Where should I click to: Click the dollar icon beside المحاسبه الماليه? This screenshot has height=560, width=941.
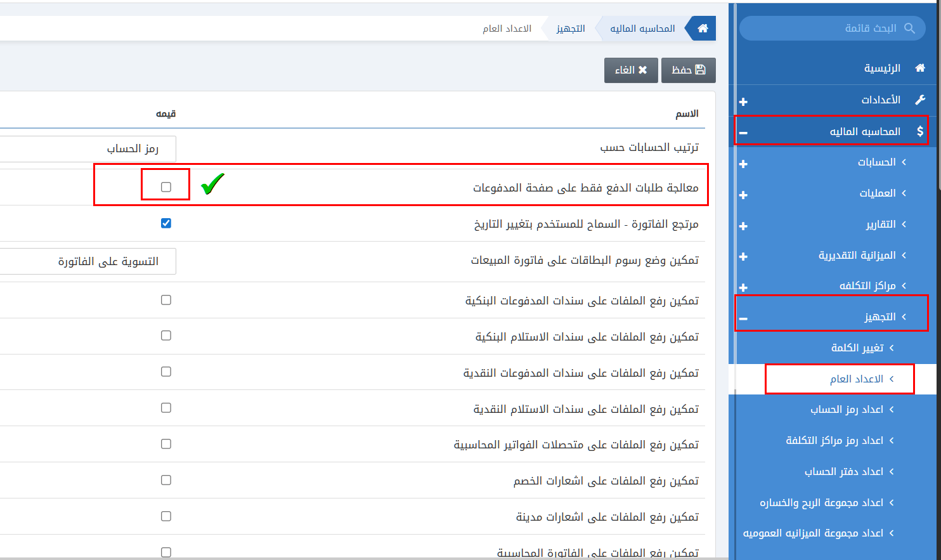[920, 131]
